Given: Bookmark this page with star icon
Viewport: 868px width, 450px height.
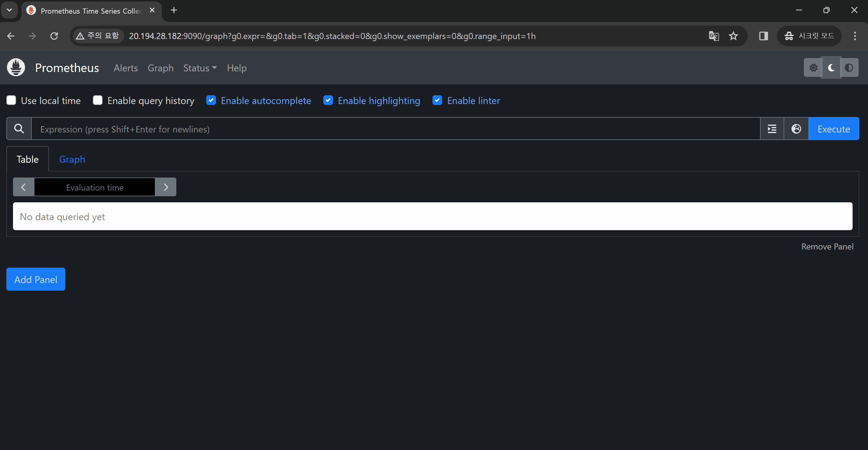Looking at the screenshot, I should (733, 36).
